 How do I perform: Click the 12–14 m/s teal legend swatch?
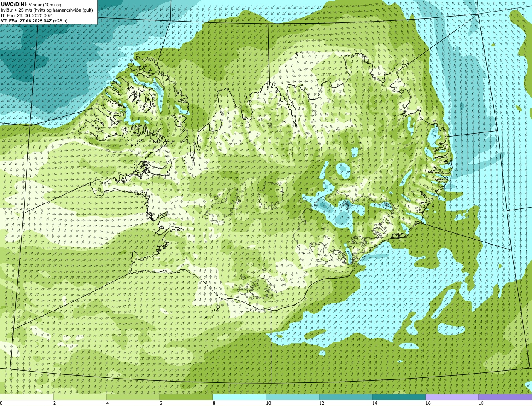coord(346,397)
